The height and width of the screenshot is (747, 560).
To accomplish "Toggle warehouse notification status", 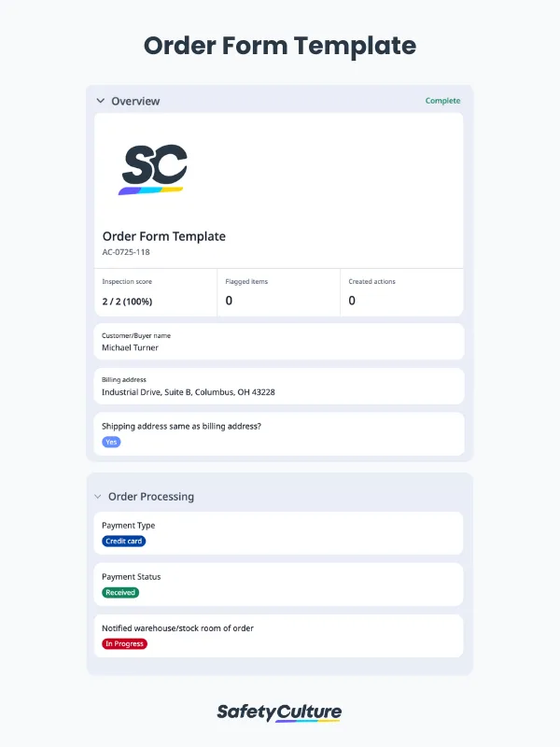I will tap(123, 643).
